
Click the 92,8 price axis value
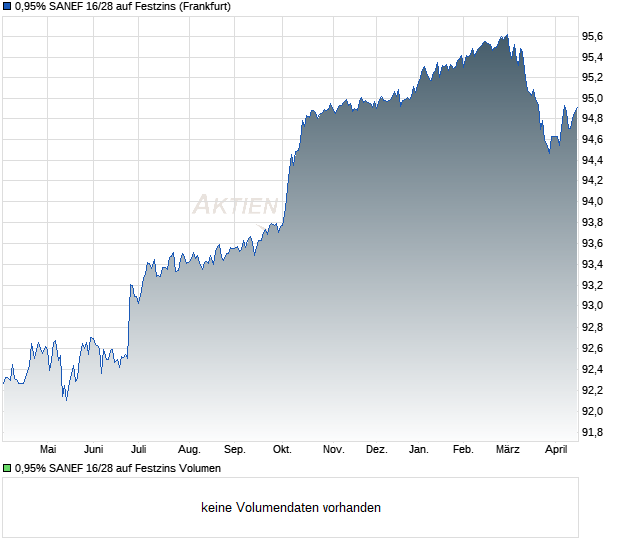pyautogui.click(x=592, y=327)
